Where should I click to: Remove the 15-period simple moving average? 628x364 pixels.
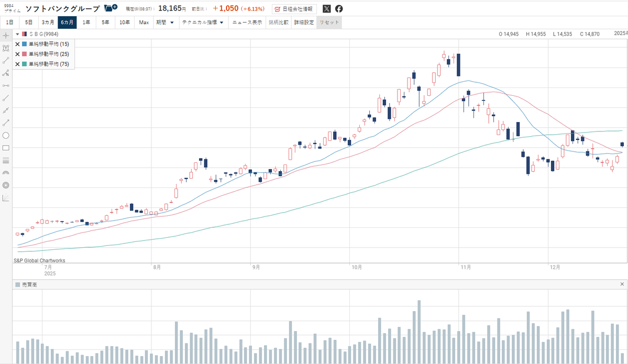coord(17,45)
